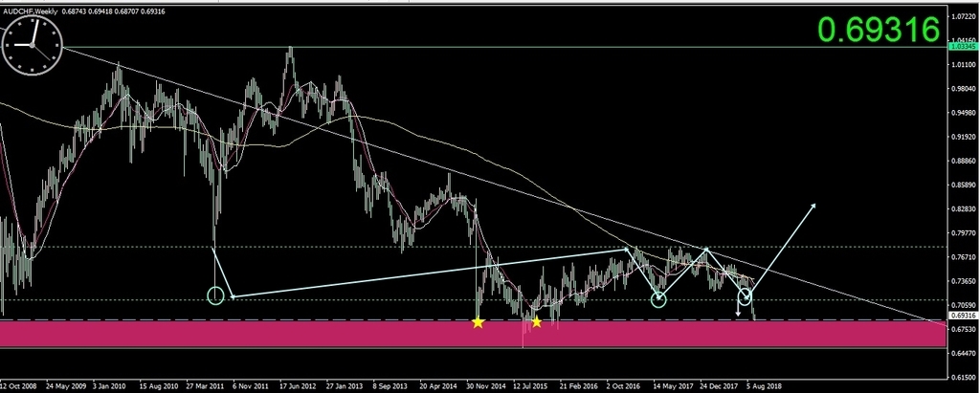Click the 0.82830 price scale label

963,209
